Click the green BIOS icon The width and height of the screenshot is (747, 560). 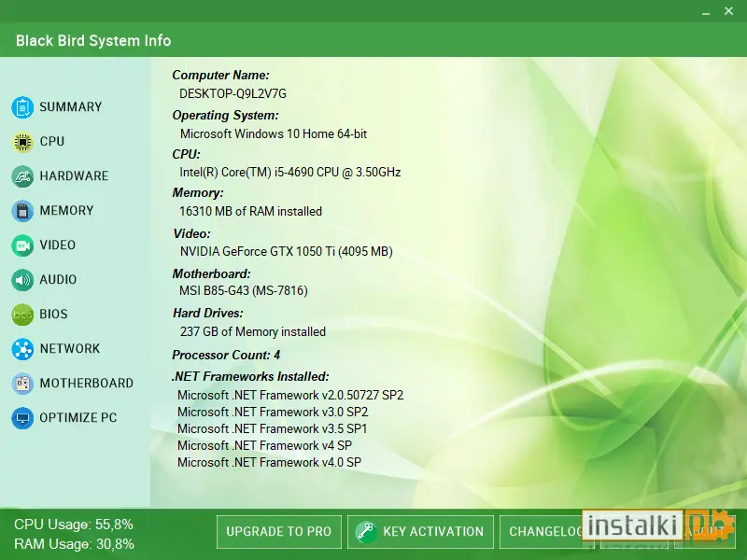[x=22, y=315]
